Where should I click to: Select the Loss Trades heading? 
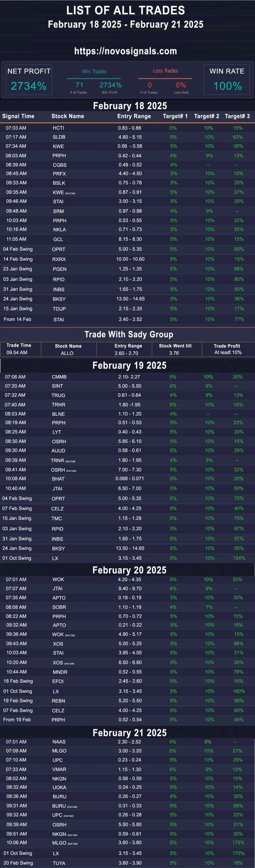click(165, 71)
